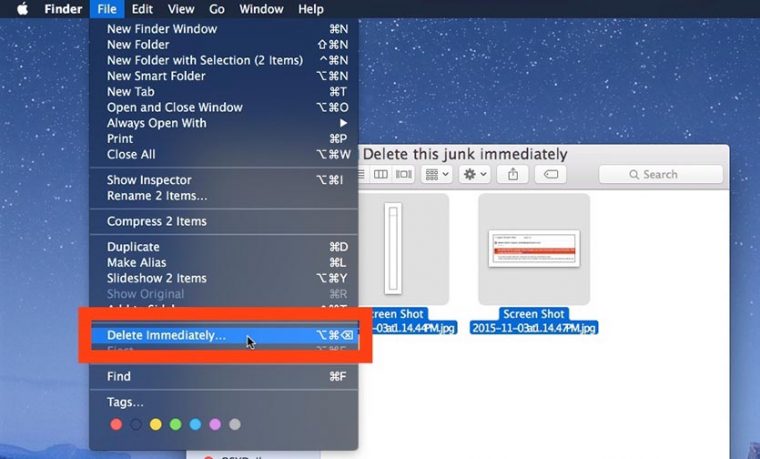Click the Share toolbar button
This screenshot has height=459, width=760.
(513, 174)
